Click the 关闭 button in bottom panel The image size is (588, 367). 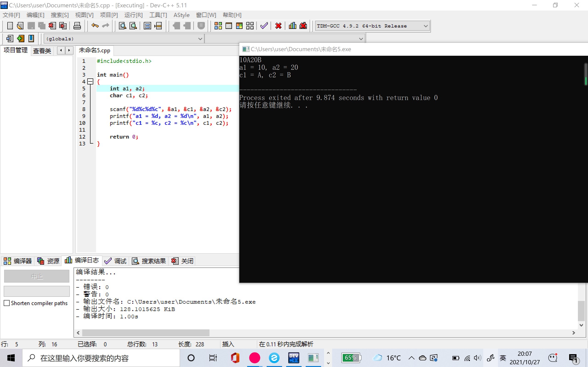(182, 261)
